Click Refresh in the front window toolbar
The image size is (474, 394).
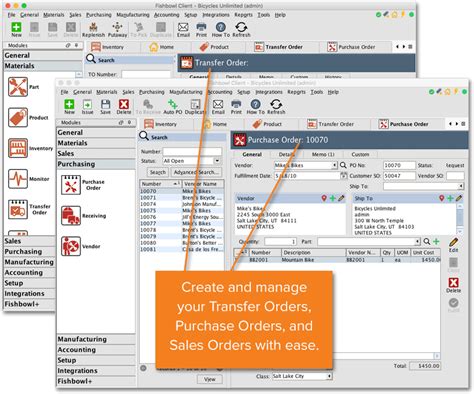276,107
